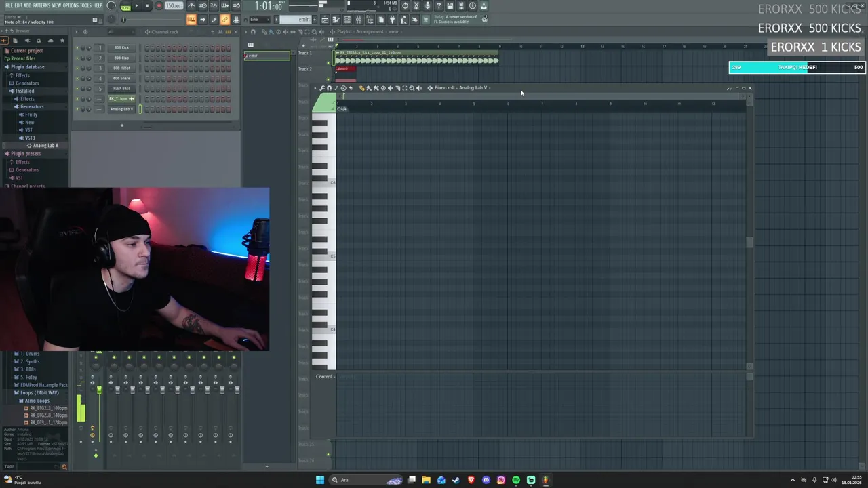Expand the 3. 808s folder
Viewport: 868px width, 488px height.
point(27,369)
